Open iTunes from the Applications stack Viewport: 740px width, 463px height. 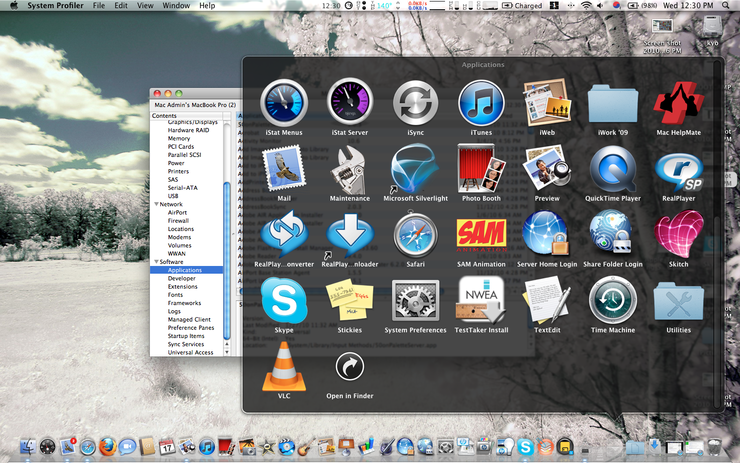480,103
